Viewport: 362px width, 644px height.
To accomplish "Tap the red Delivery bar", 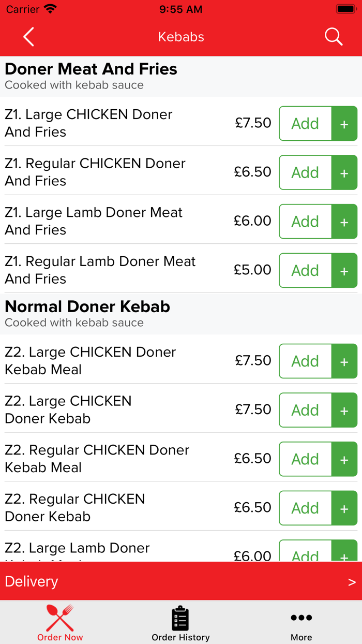I will pos(181,581).
